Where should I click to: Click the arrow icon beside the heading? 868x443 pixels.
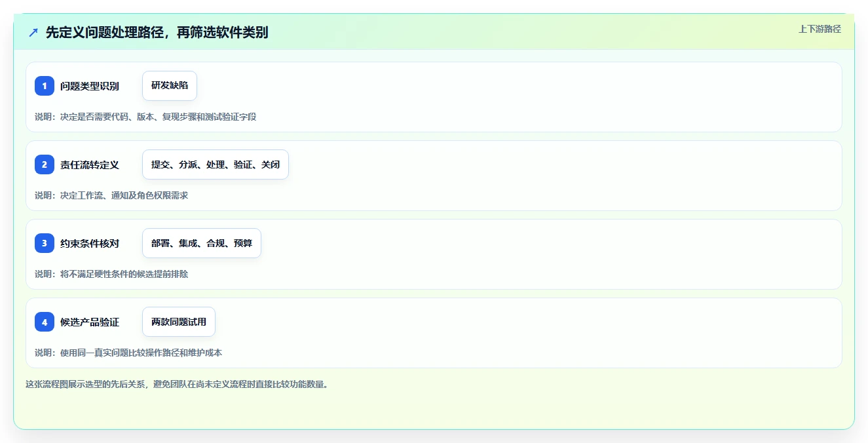tap(33, 32)
